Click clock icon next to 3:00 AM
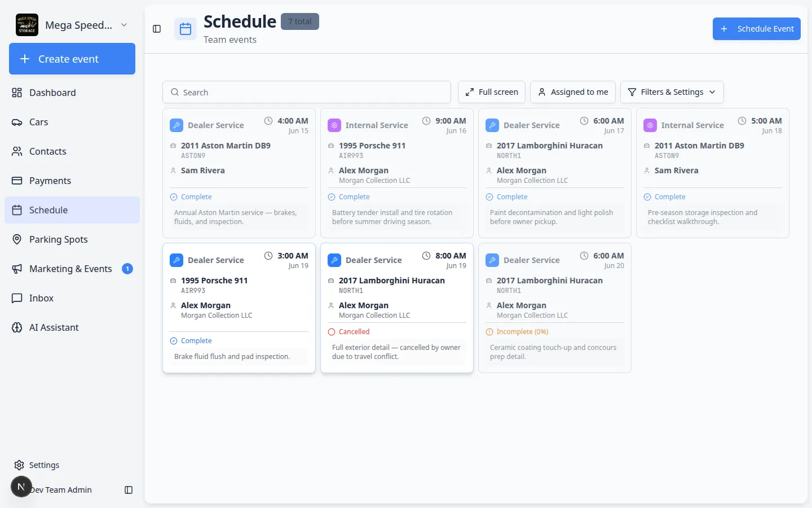The image size is (812, 508). point(268,256)
